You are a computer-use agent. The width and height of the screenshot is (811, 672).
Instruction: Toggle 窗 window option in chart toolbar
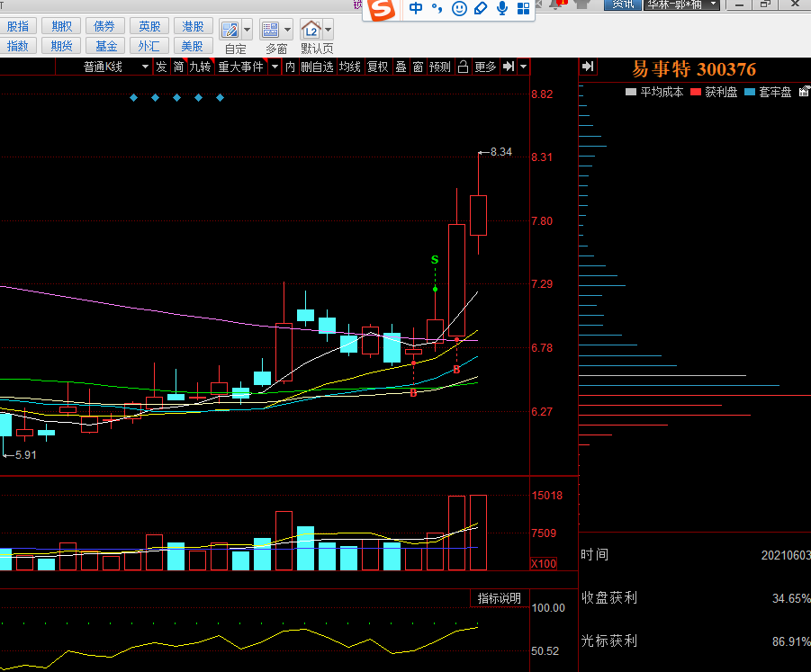(418, 67)
